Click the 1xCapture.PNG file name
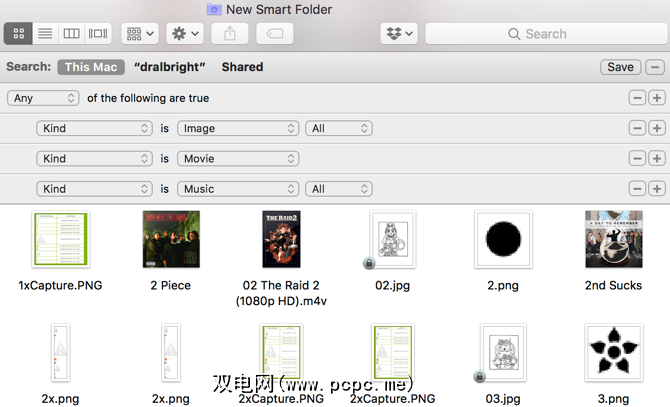 pos(60,286)
